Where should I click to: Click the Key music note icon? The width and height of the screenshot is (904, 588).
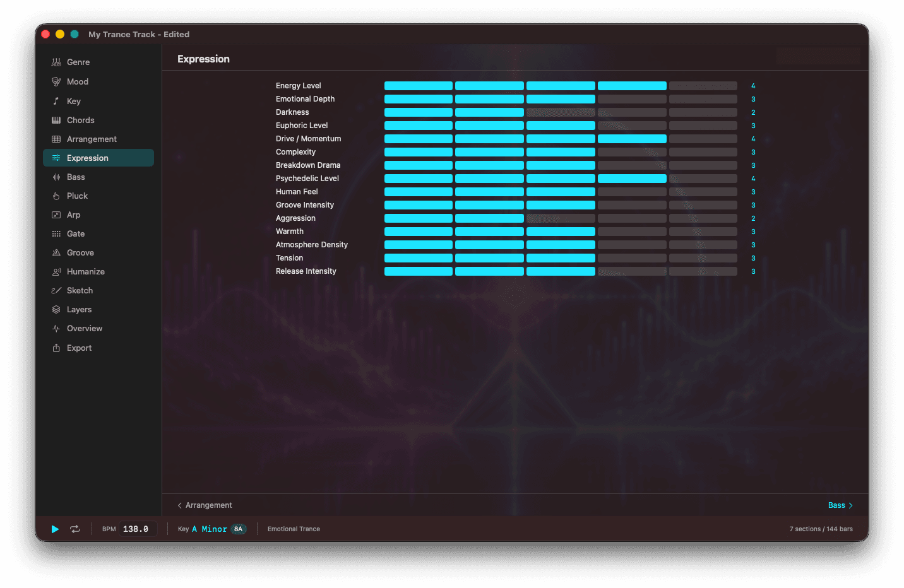click(56, 101)
